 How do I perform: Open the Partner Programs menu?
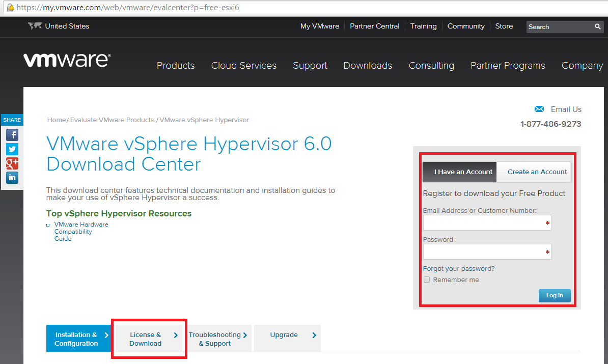pyautogui.click(x=508, y=66)
